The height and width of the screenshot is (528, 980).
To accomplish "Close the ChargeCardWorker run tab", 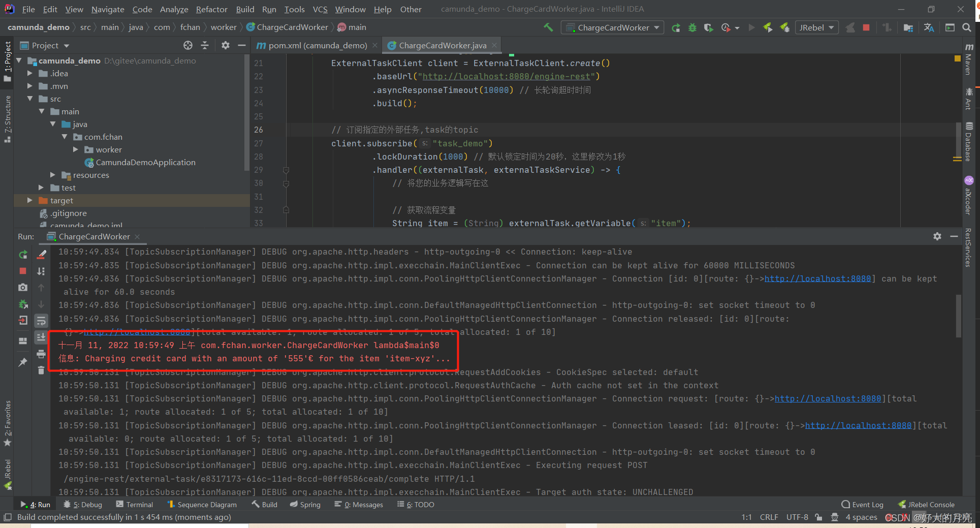I will (137, 236).
